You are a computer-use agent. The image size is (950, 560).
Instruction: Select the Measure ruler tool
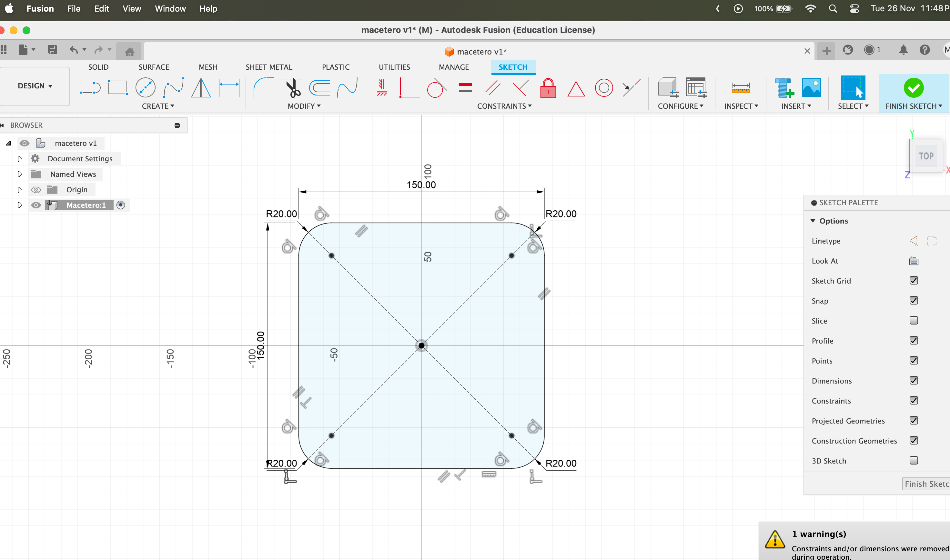(741, 87)
